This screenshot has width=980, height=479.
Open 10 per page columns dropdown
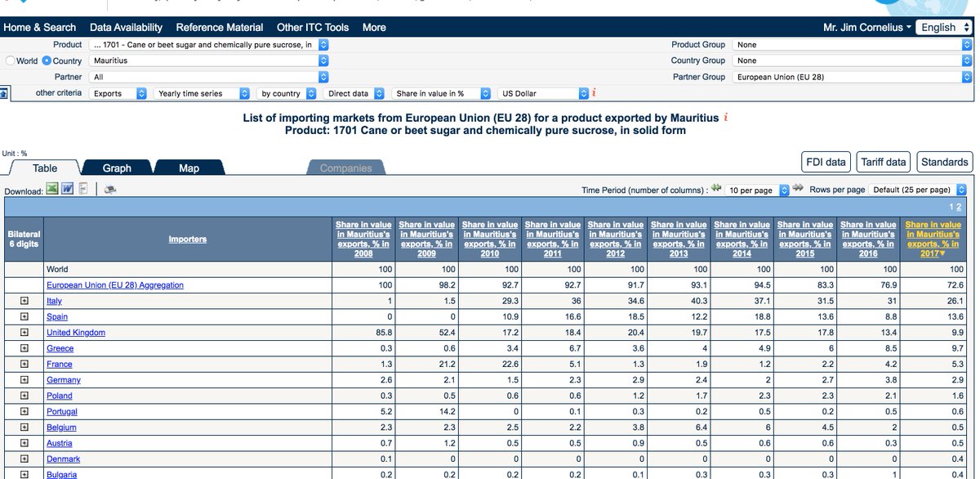tap(757, 190)
